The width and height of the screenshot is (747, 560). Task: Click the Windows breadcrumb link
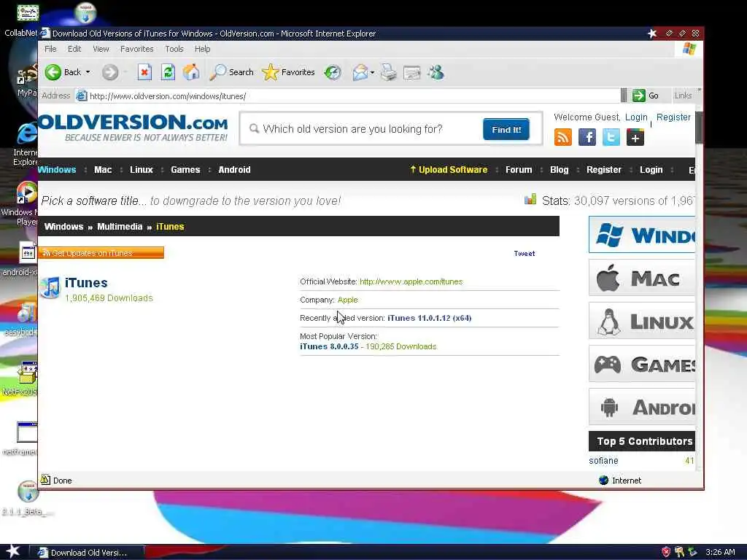tap(64, 227)
